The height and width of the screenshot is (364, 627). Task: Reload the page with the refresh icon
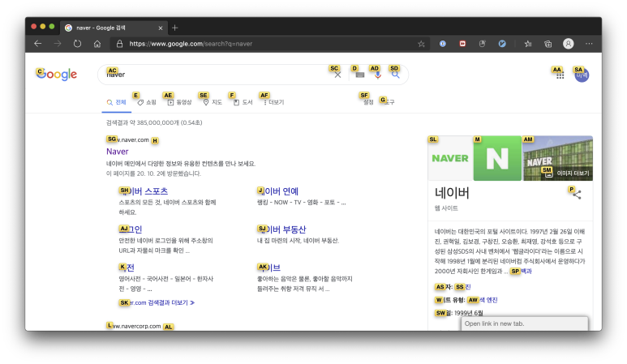(77, 44)
